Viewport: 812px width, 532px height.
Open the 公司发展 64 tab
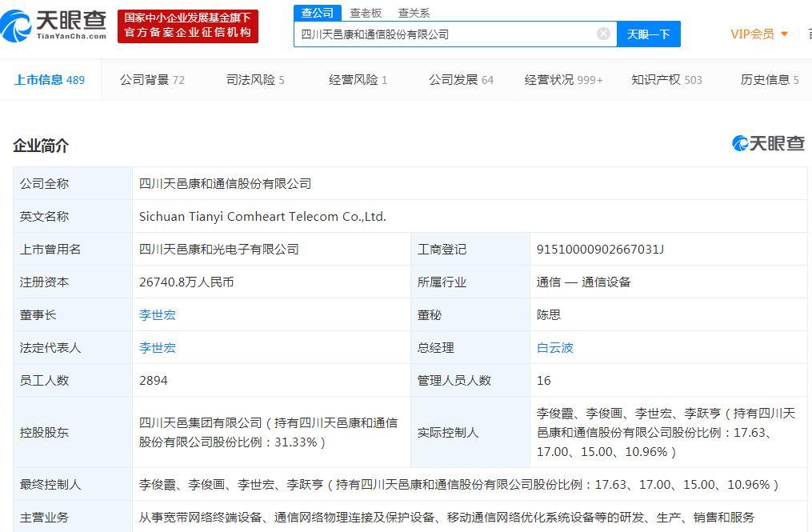point(461,80)
